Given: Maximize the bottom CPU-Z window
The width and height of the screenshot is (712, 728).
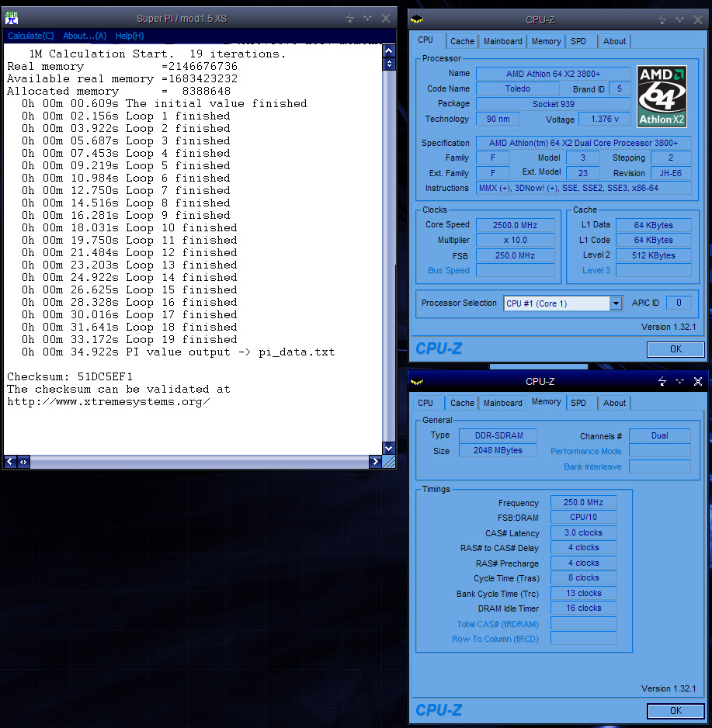Looking at the screenshot, I should coord(680,381).
